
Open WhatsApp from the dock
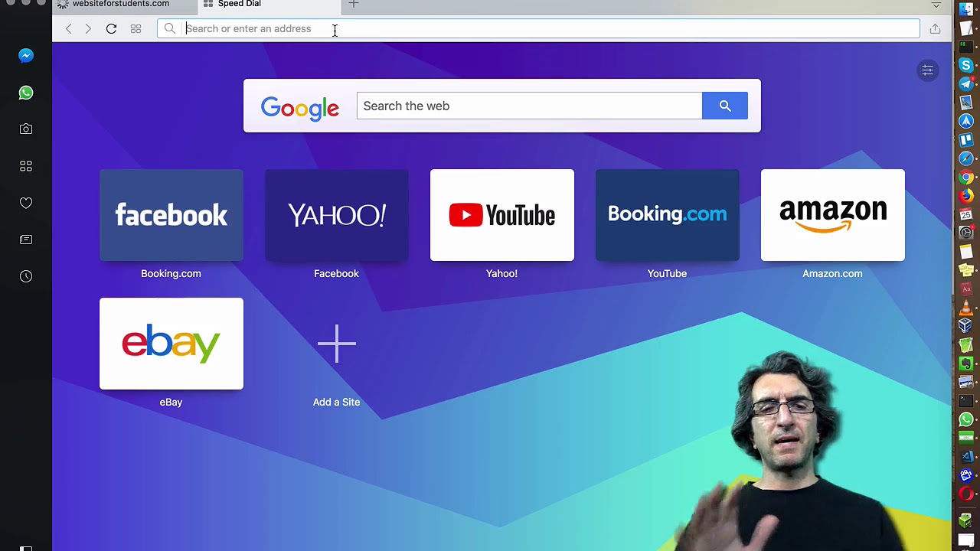966,419
